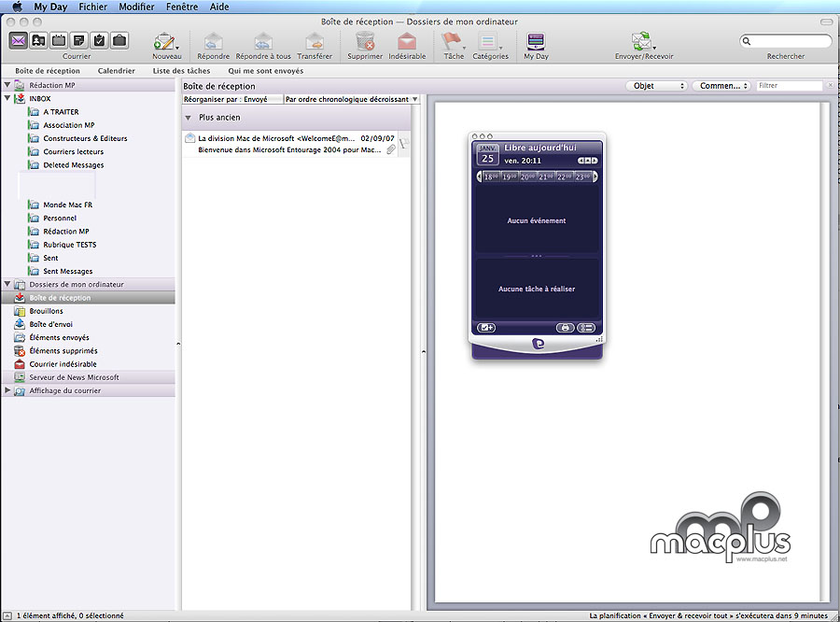Click the Filtrer input field

tap(790, 86)
